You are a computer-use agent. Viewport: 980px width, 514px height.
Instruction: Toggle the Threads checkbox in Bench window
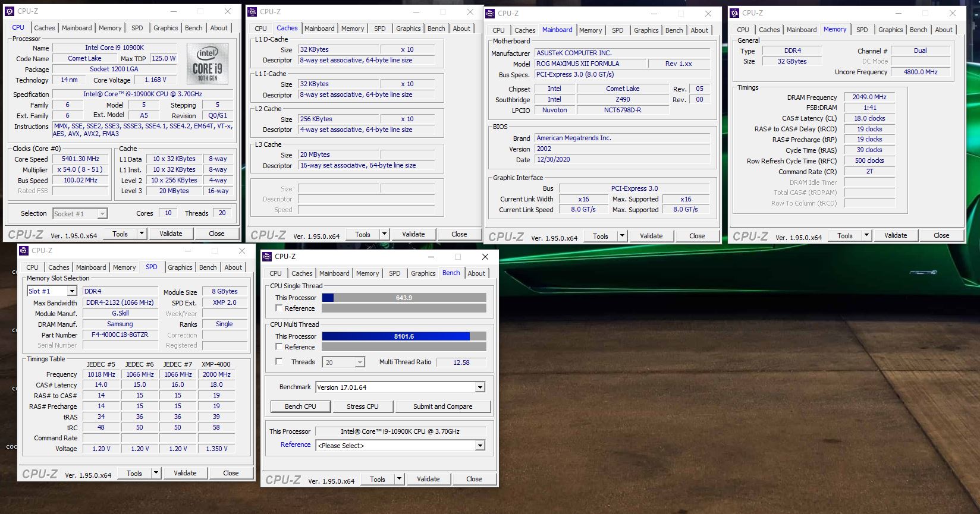279,362
